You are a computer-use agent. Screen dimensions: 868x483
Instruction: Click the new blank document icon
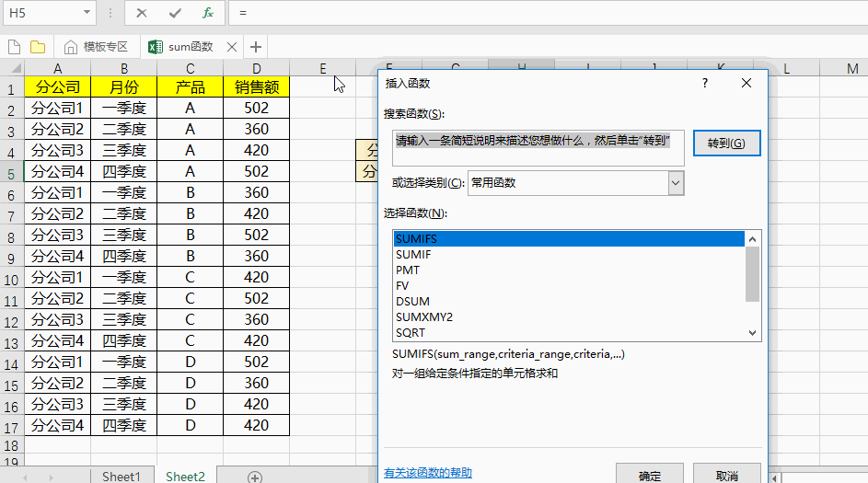(14, 47)
